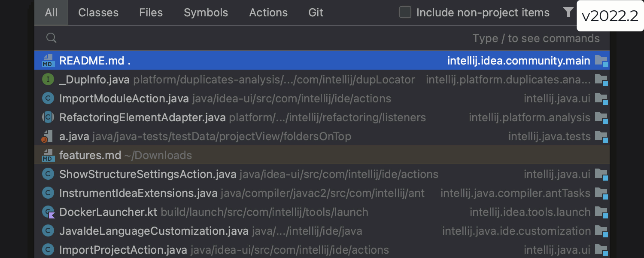Click module folder icon beside intellij.java.tests
This screenshot has height=258, width=644.
coord(601,137)
